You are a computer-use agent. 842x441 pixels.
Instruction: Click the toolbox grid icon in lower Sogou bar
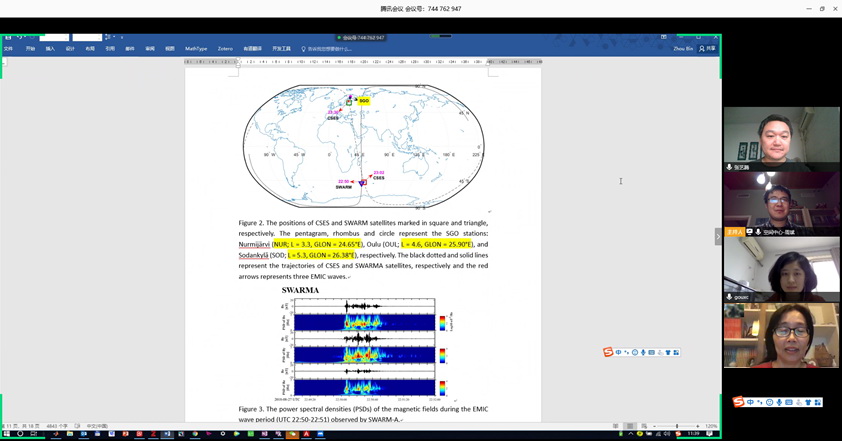pyautogui.click(x=818, y=402)
